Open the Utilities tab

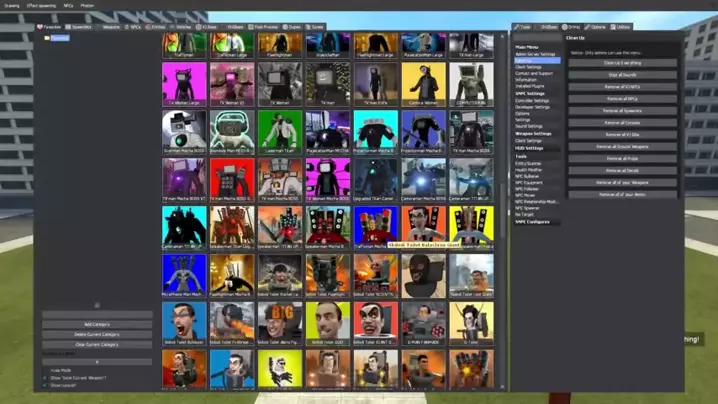621,27
